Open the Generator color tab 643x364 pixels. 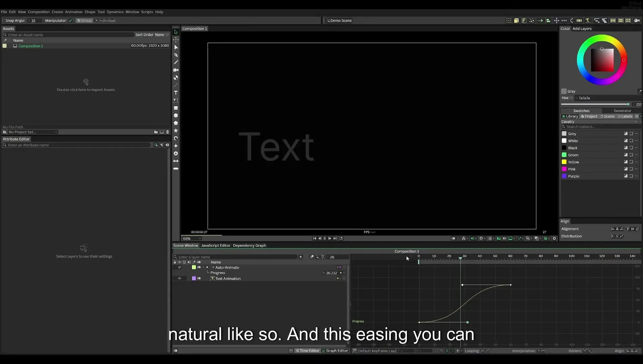coord(622,111)
